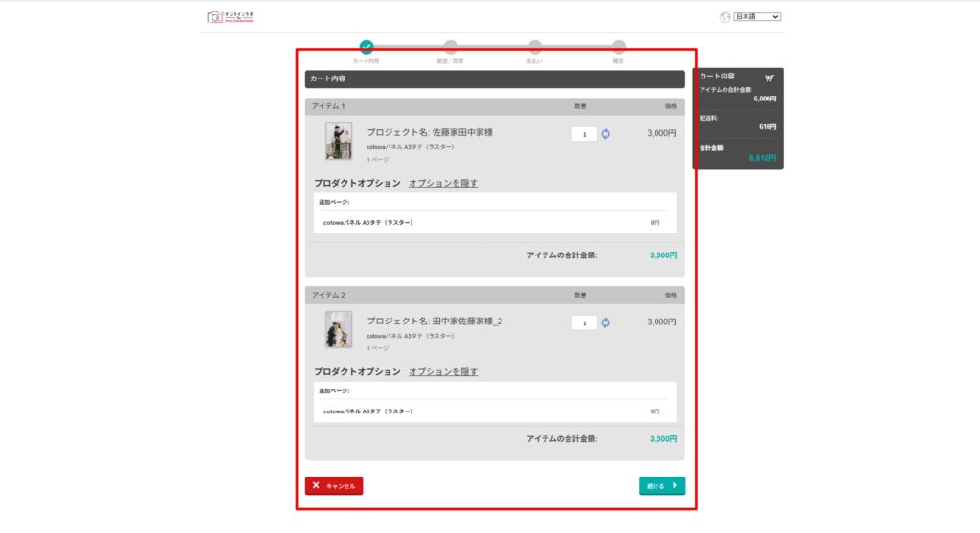Screen dimensions: 980x533
Task: Click the second progress step circle (配送/請求)
Action: click(x=451, y=46)
